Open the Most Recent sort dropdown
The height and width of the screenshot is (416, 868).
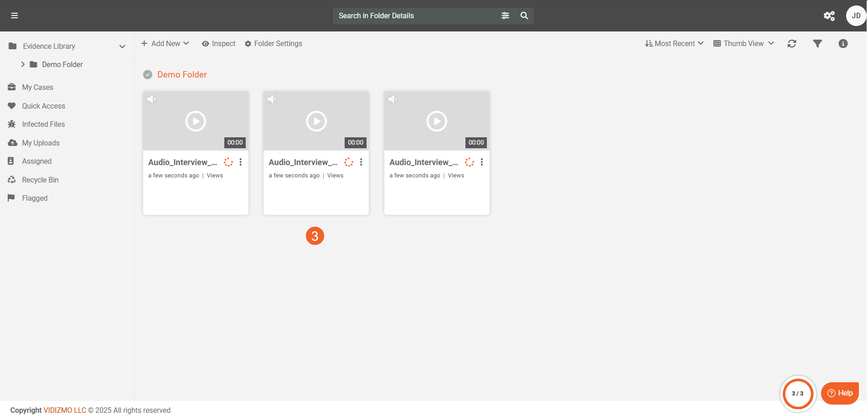[x=674, y=44]
